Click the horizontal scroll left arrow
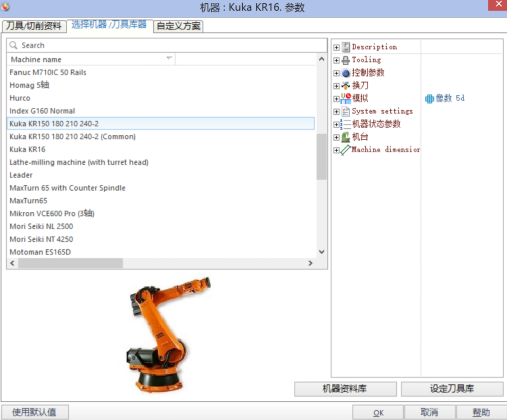Viewport: 508px width, 420px height. (12, 263)
